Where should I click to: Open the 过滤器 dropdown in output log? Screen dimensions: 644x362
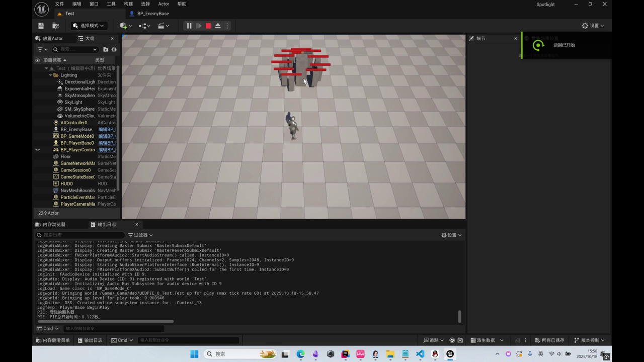140,235
